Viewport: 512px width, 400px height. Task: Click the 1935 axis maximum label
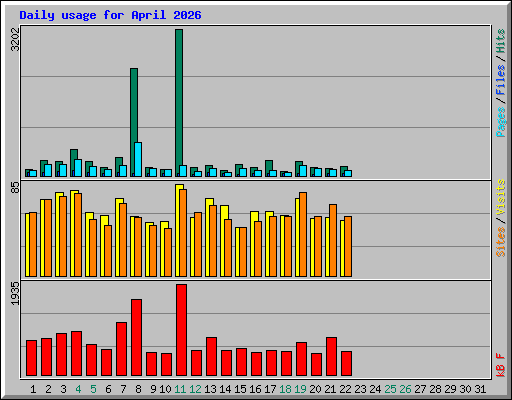point(15,293)
